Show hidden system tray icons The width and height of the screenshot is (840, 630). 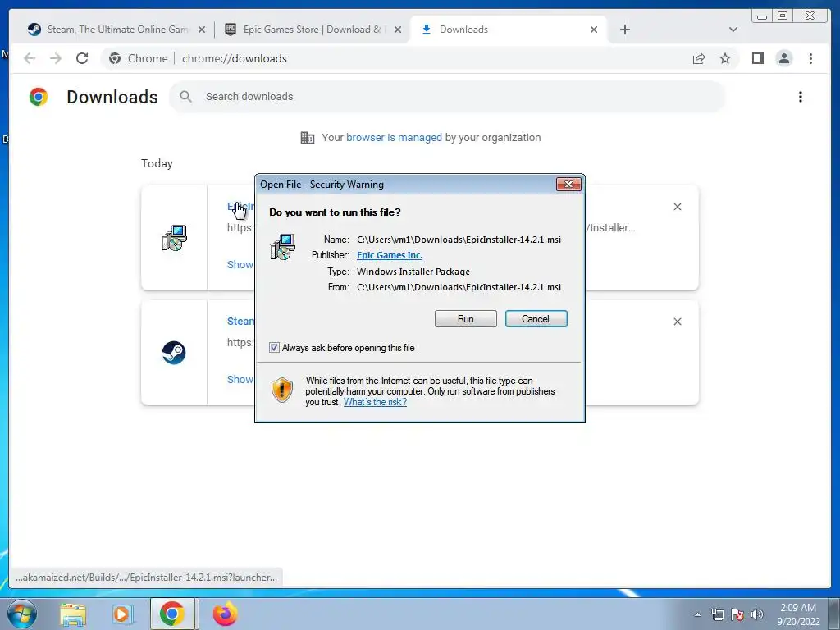(697, 614)
